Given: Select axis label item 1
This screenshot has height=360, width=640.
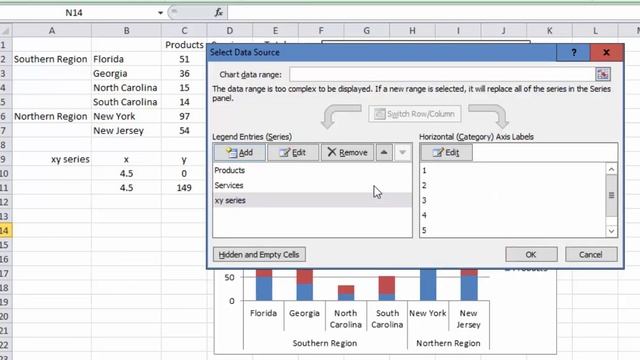Looking at the screenshot, I should click(x=513, y=170).
